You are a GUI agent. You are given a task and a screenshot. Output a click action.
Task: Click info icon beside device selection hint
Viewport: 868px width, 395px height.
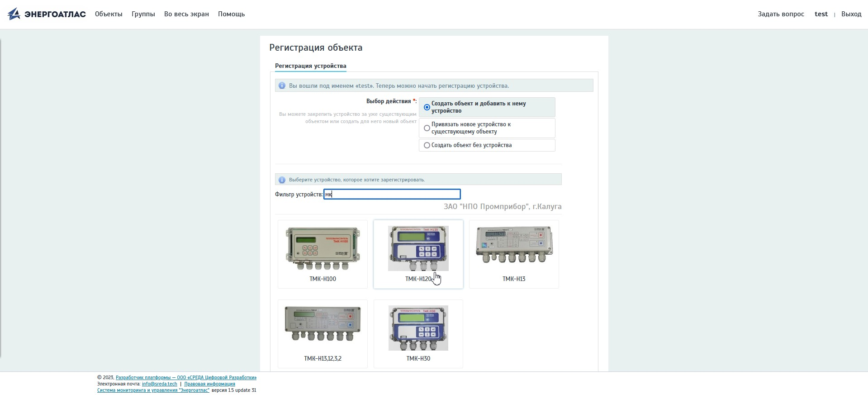[282, 180]
